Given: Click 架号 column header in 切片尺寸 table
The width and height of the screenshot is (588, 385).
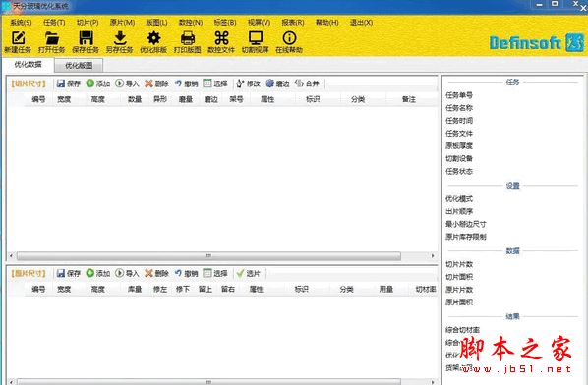Looking at the screenshot, I should 236,99.
